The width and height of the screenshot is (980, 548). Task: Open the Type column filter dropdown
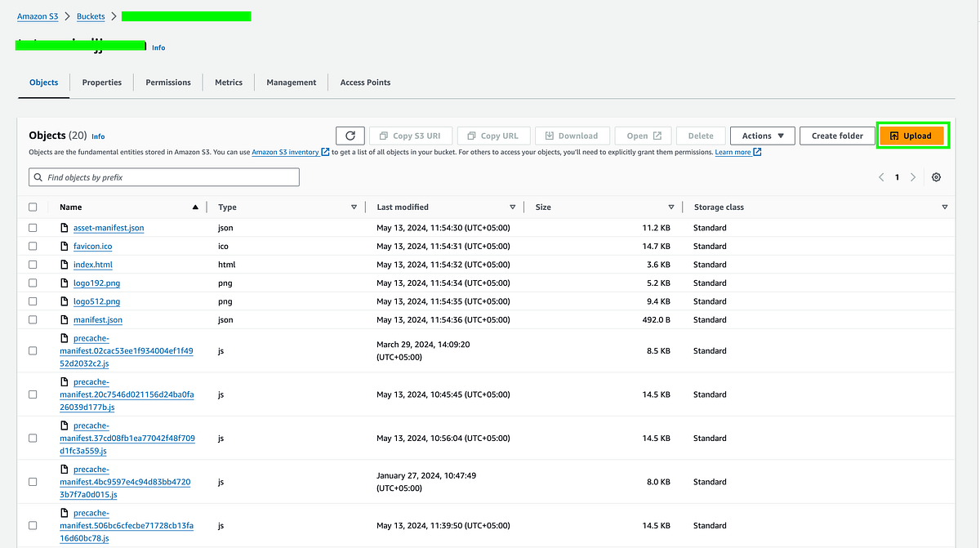pos(354,207)
